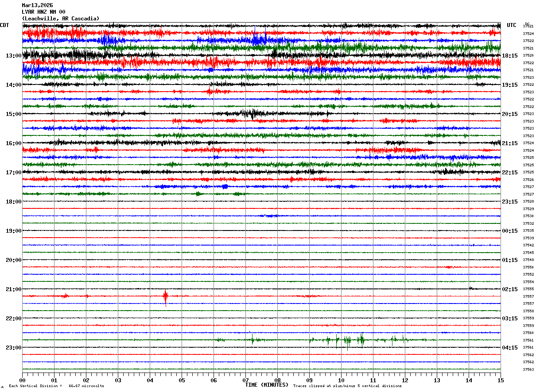This screenshot has height=392, width=536.
Task: Click the DC offset value 37550
Action: click(528, 267)
